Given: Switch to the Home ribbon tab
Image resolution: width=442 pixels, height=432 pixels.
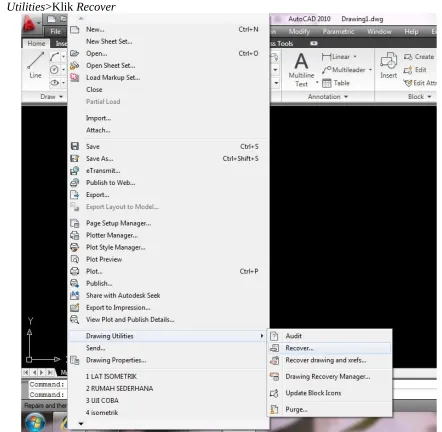Looking at the screenshot, I should coord(36,43).
